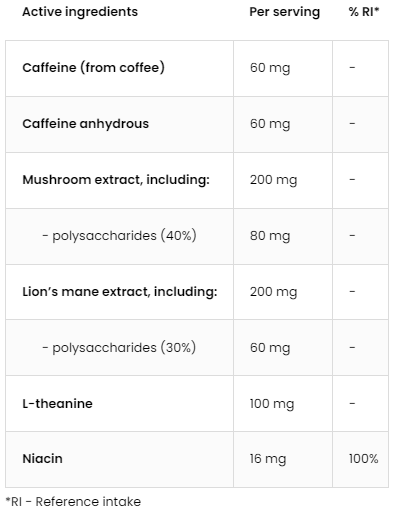Select Lion's mane extract, including: label
393x511 pixels.
point(120,292)
